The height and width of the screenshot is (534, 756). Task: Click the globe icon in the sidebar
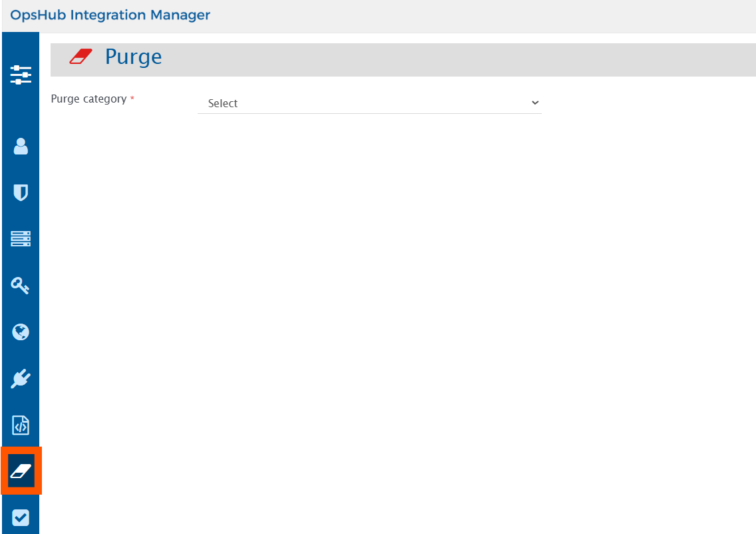click(x=21, y=332)
